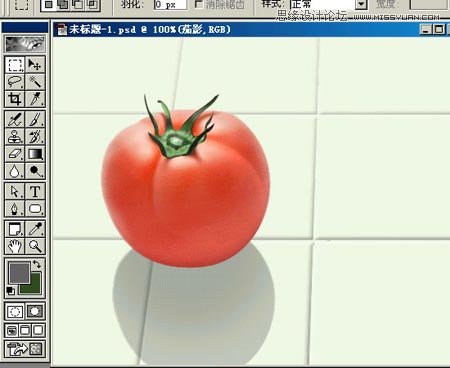Choose Intersect with Selection mode

click(93, 5)
